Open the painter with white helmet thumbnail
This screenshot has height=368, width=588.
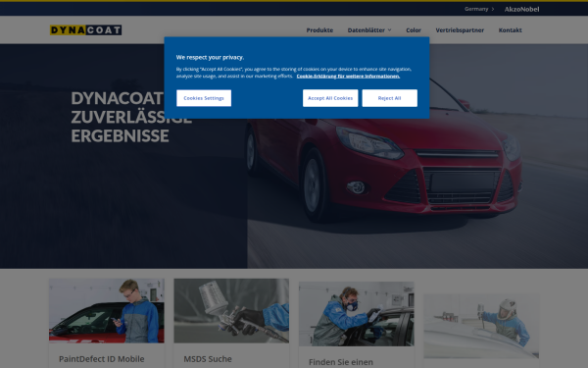(x=481, y=326)
